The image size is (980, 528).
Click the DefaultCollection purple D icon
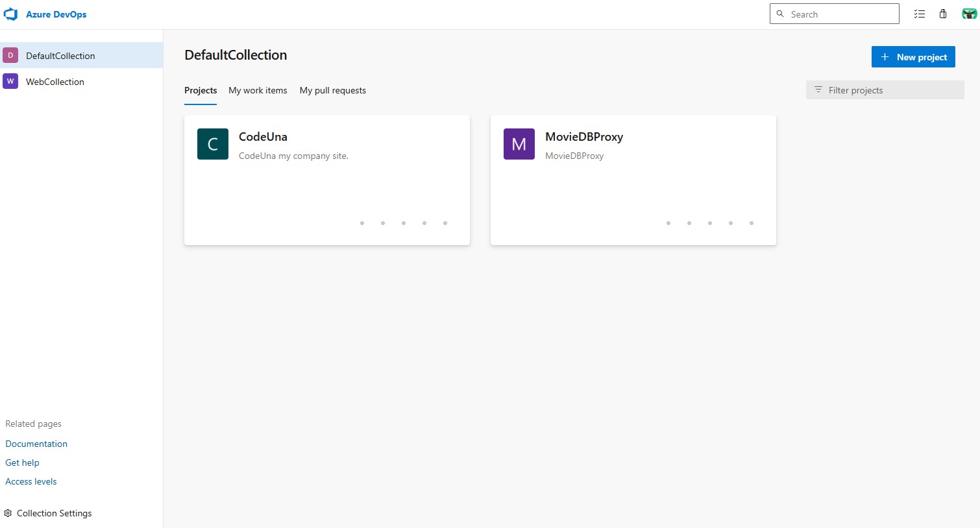[x=10, y=55]
